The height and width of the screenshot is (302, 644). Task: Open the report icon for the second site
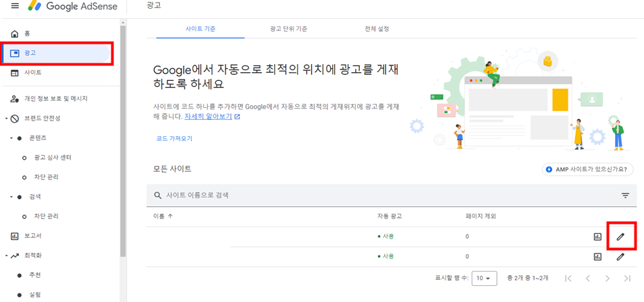point(597,257)
